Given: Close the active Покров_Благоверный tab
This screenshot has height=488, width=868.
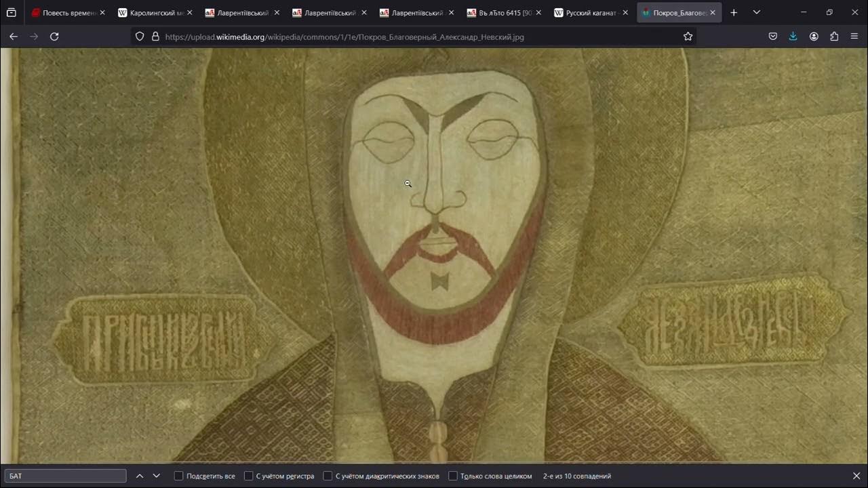Looking at the screenshot, I should click(x=713, y=12).
